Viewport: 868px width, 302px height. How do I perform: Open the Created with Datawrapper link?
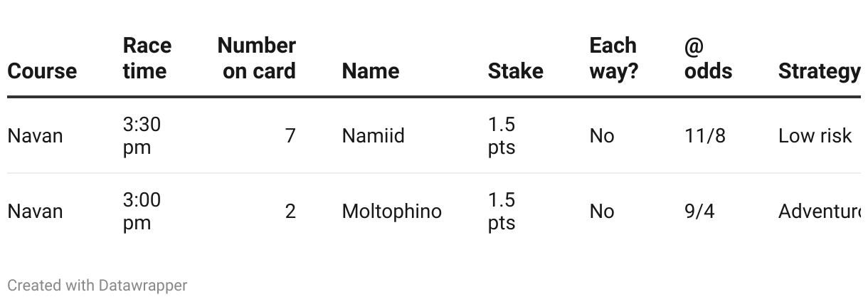97,286
